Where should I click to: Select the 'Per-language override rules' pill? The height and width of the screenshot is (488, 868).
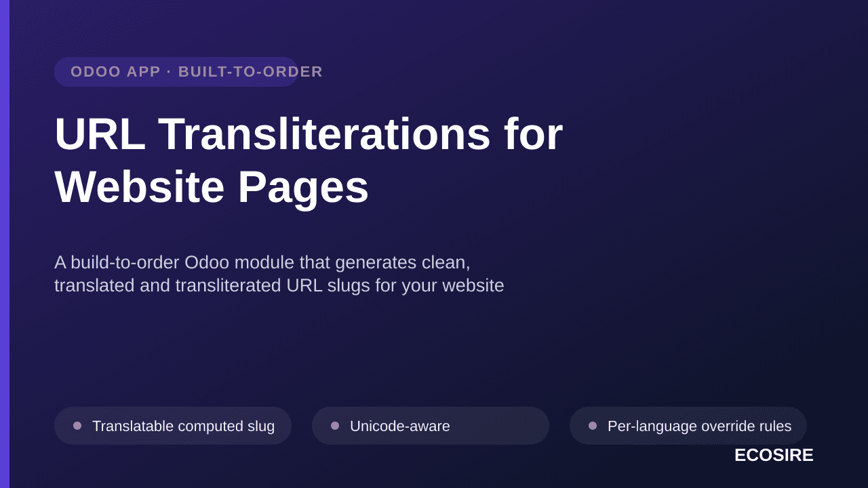click(688, 426)
